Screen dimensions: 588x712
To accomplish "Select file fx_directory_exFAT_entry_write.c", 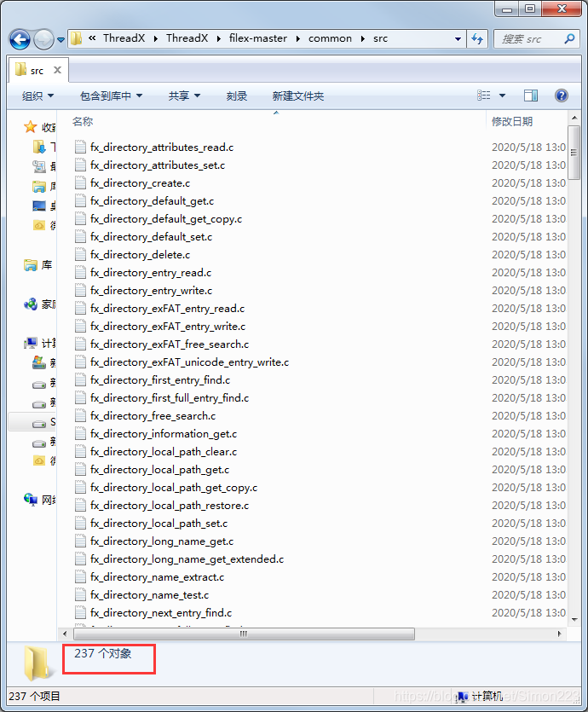I will tap(168, 327).
